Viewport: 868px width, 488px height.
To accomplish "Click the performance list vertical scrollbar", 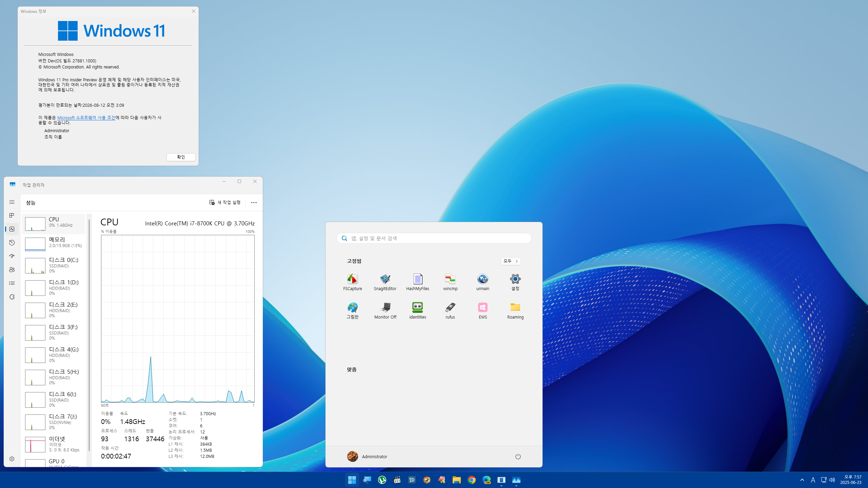I will 89,335.
